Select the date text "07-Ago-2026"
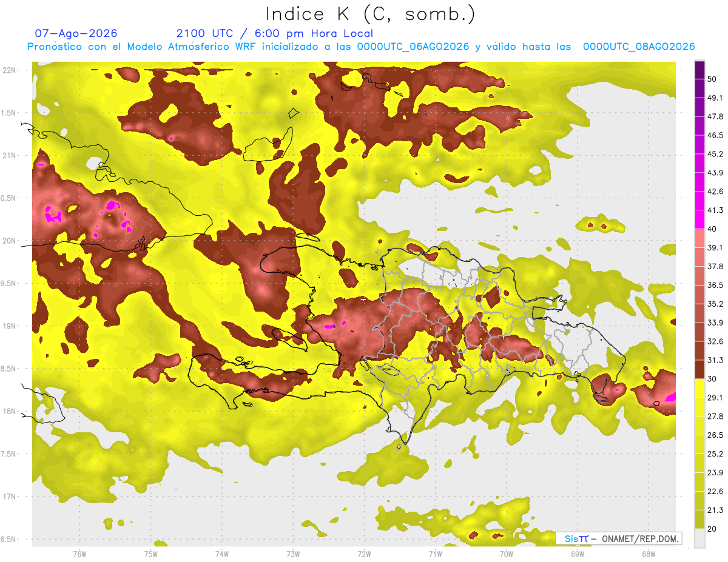The height and width of the screenshot is (562, 728). coord(76,33)
